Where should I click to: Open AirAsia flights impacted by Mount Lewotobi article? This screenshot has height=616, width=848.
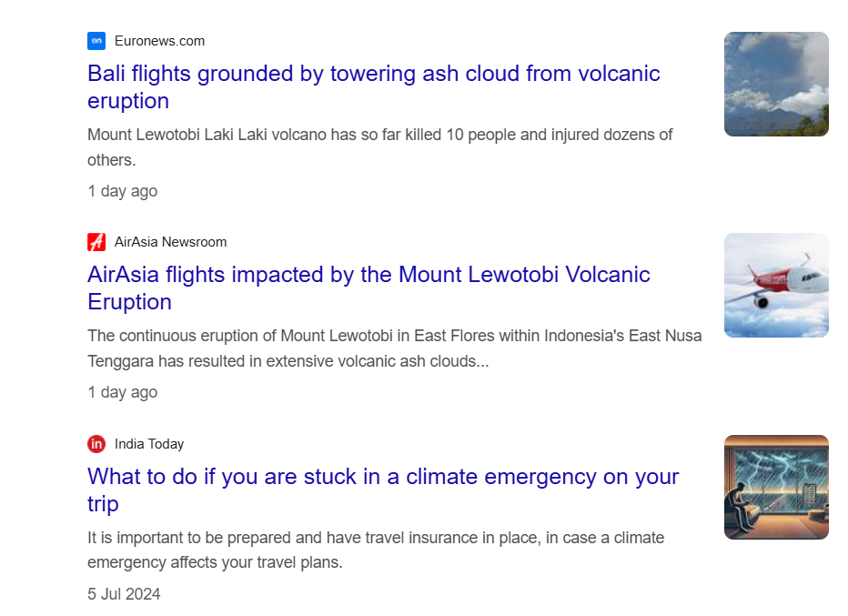pyautogui.click(x=368, y=275)
